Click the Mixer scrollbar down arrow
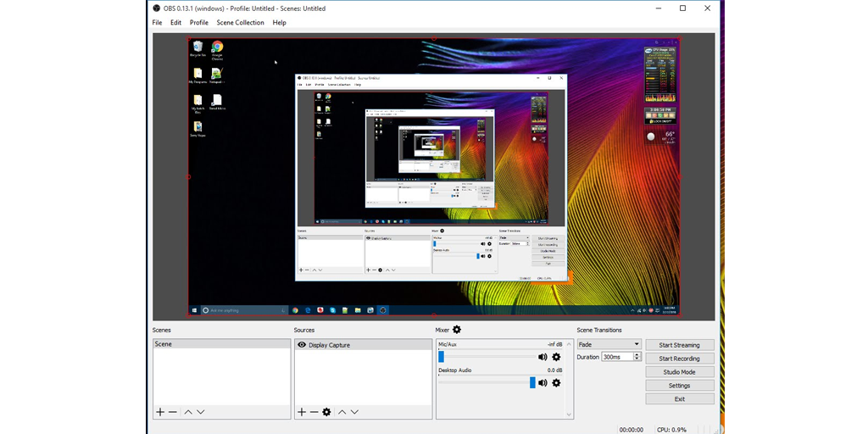 [x=569, y=414]
